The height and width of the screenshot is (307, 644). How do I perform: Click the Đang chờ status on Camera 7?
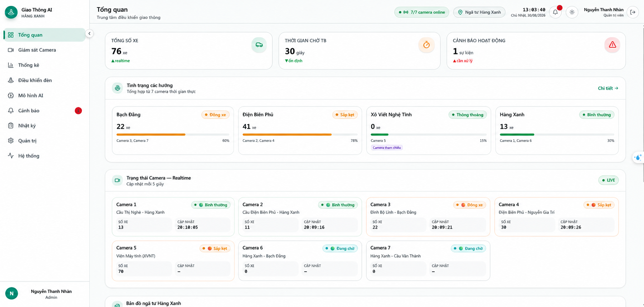tap(468, 249)
